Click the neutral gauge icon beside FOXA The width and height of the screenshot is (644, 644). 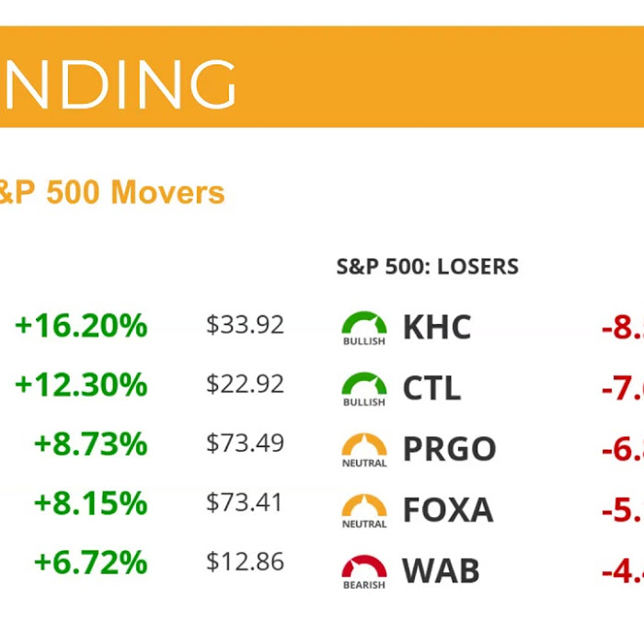pos(364,509)
